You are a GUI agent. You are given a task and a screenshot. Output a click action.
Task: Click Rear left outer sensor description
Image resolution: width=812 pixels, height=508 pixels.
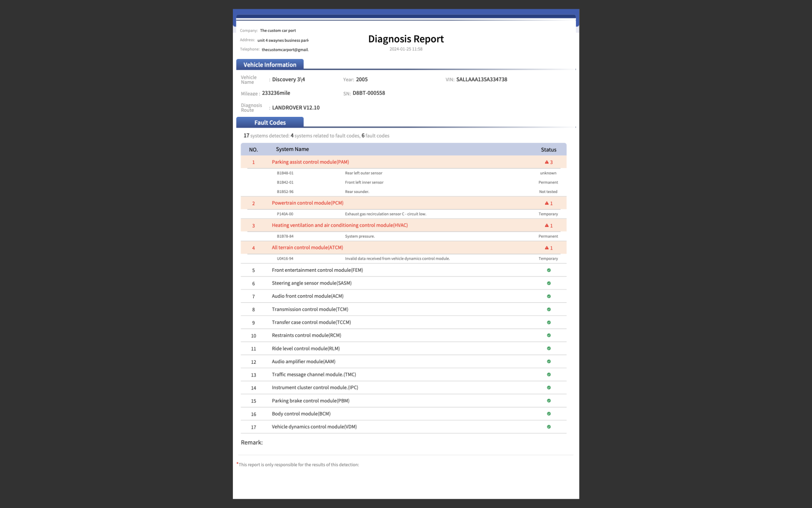coord(364,173)
